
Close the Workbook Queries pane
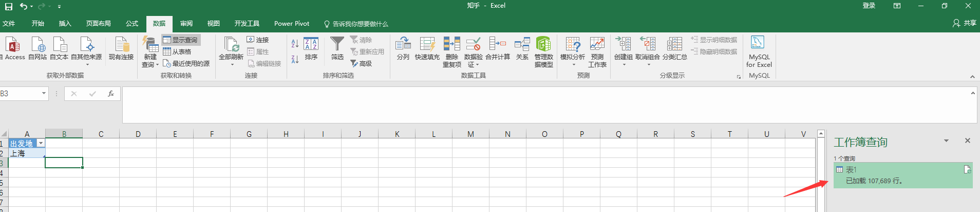tap(968, 140)
